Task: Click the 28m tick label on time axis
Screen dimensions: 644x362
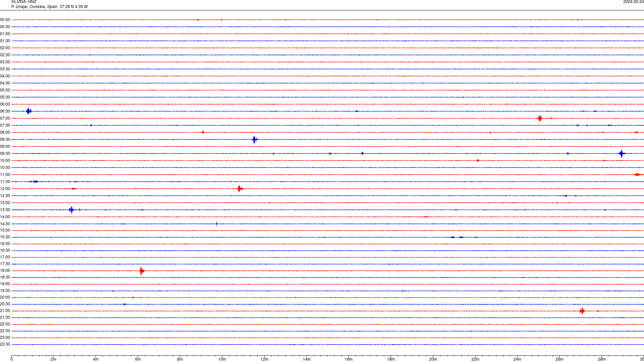Action: (602, 359)
